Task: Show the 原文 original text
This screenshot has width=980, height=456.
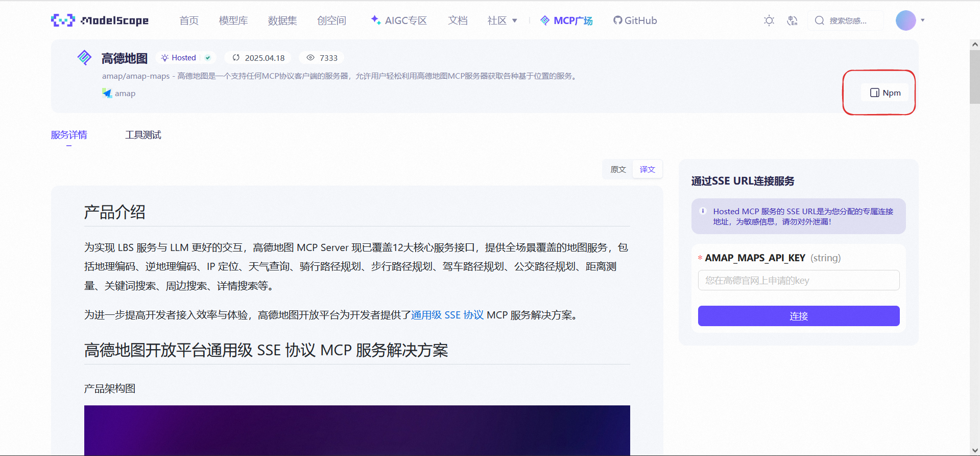Action: tap(618, 169)
